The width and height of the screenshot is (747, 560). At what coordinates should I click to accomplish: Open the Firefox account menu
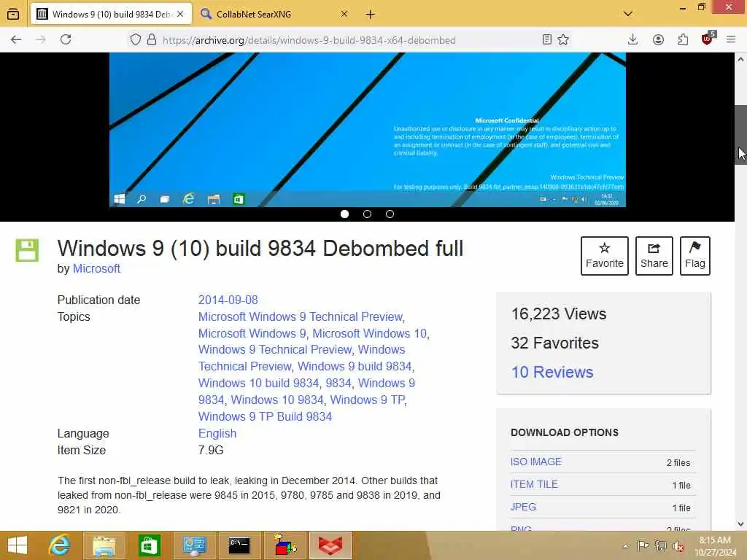(658, 40)
